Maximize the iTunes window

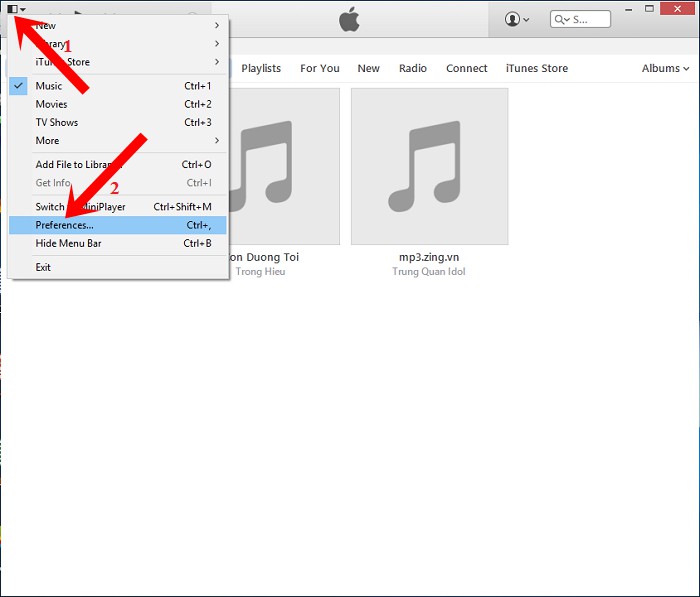(649, 9)
